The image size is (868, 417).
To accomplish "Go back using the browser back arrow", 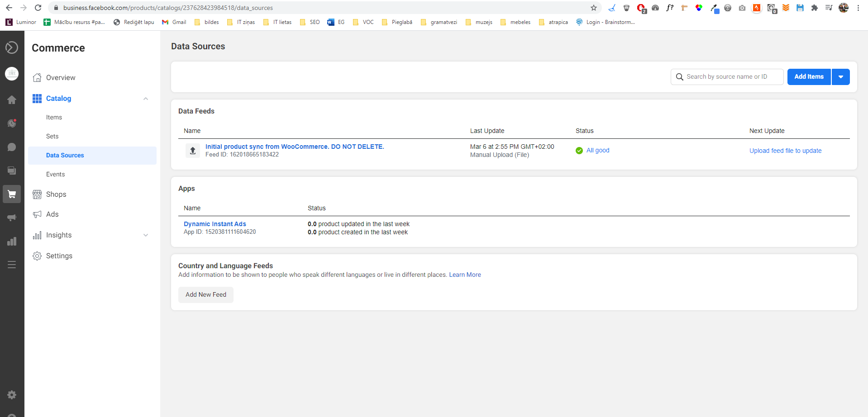I will pyautogui.click(x=9, y=8).
